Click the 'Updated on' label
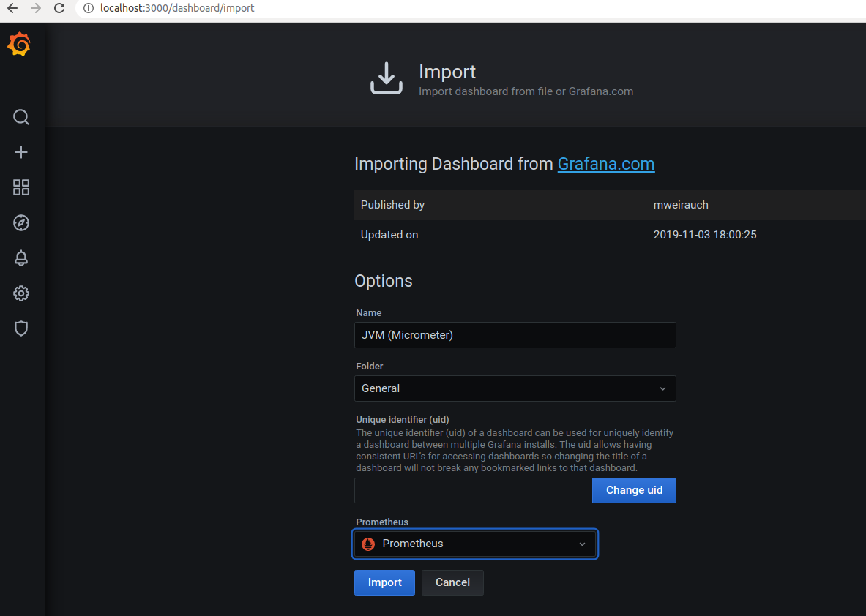The width and height of the screenshot is (866, 616). pyautogui.click(x=389, y=235)
